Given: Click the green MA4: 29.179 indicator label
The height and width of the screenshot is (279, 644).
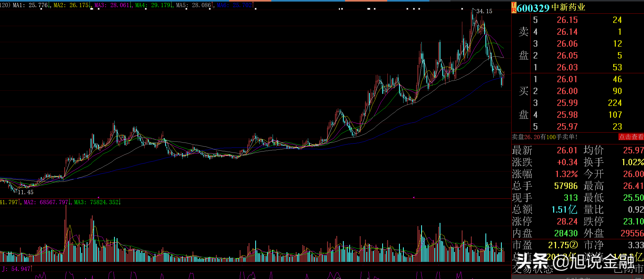Looking at the screenshot, I should [x=153, y=5].
